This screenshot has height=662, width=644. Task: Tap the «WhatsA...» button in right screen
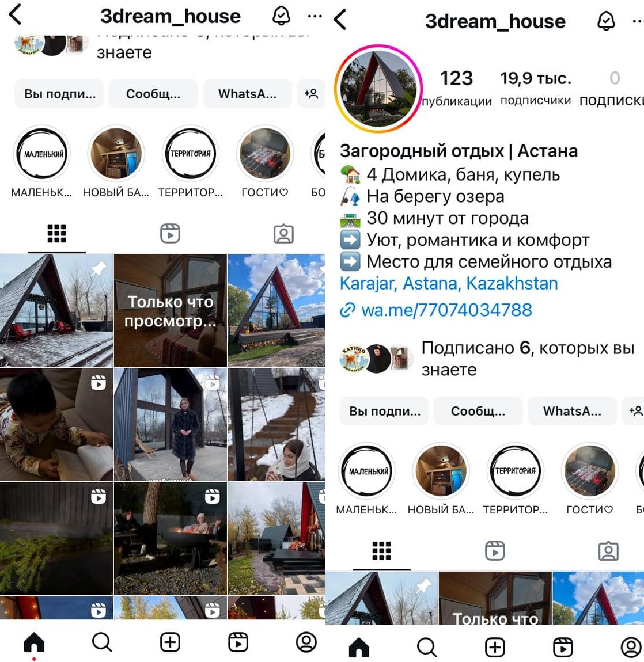click(x=572, y=411)
